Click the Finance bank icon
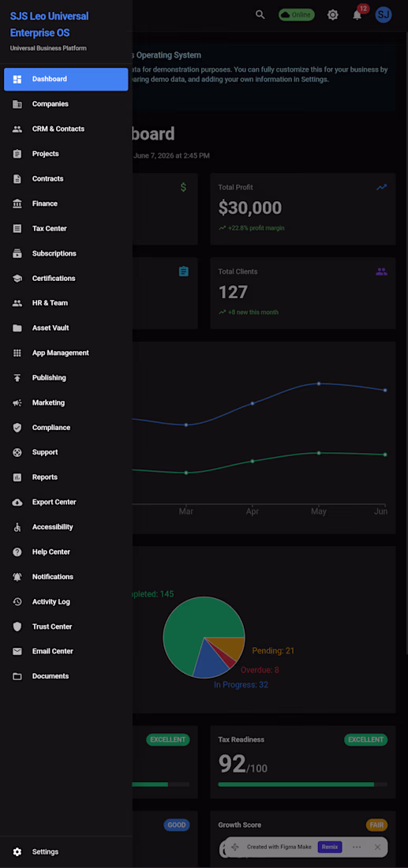Viewport: 408px width, 868px height. pyautogui.click(x=17, y=204)
